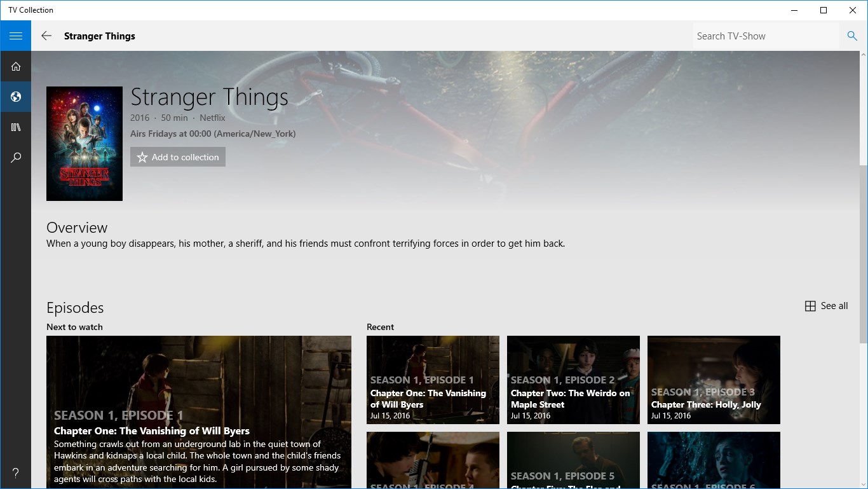The width and height of the screenshot is (868, 489).
Task: Minimize the TV Collection window
Action: pos(794,10)
